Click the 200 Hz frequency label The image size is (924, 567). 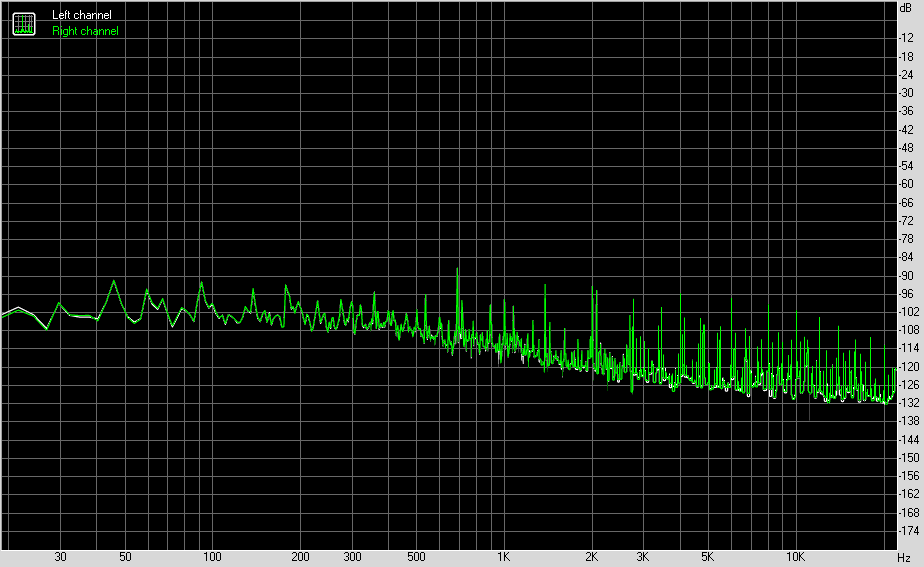coord(300,557)
